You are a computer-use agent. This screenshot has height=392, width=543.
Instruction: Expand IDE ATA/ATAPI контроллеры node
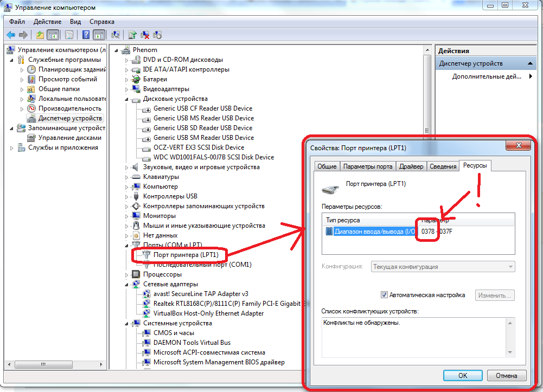tap(127, 70)
